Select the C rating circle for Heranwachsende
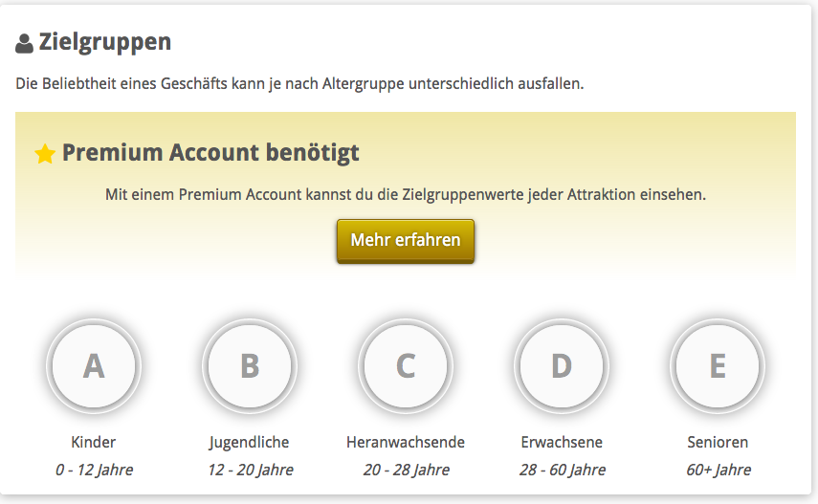 pyautogui.click(x=406, y=365)
